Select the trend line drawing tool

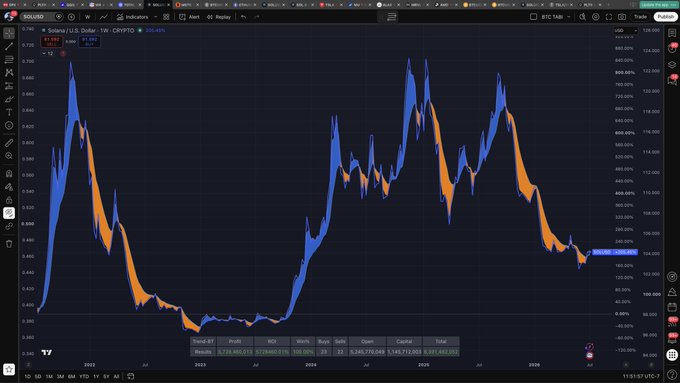(x=9, y=46)
